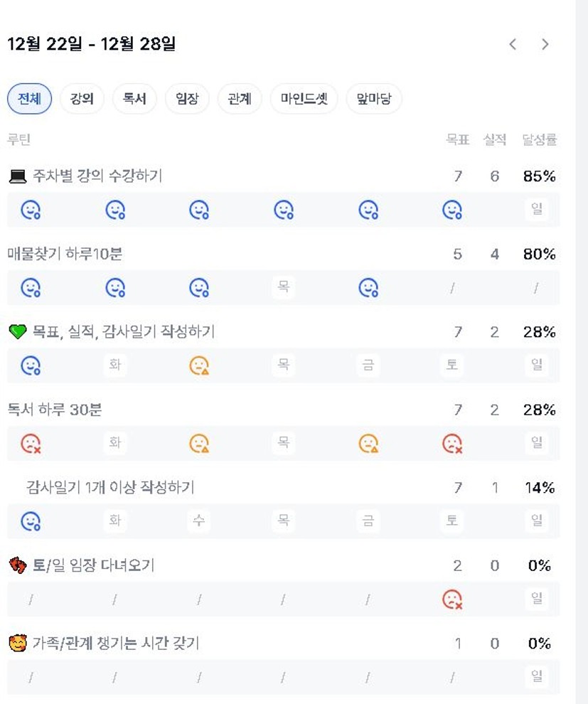Select the 전체 filter tab
588x704 pixels.
point(30,99)
